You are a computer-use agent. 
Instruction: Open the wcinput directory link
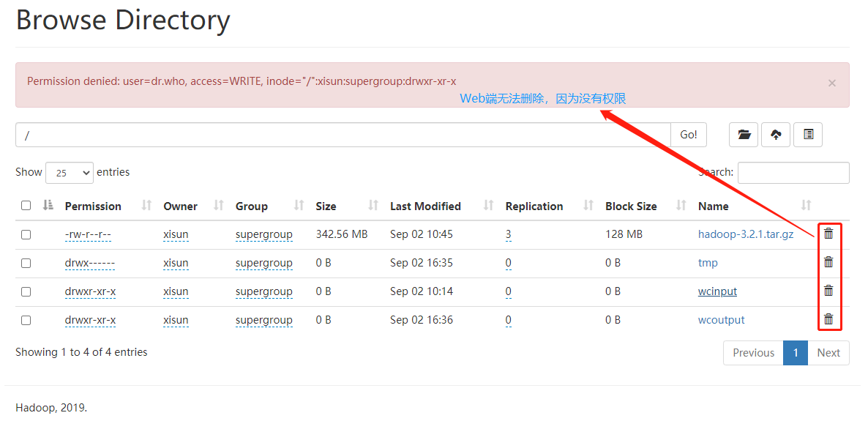click(717, 291)
